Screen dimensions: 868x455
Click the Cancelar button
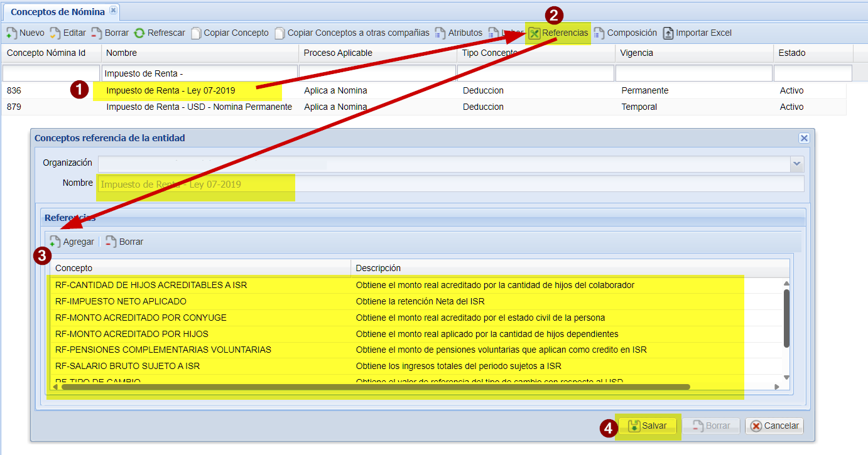point(774,426)
